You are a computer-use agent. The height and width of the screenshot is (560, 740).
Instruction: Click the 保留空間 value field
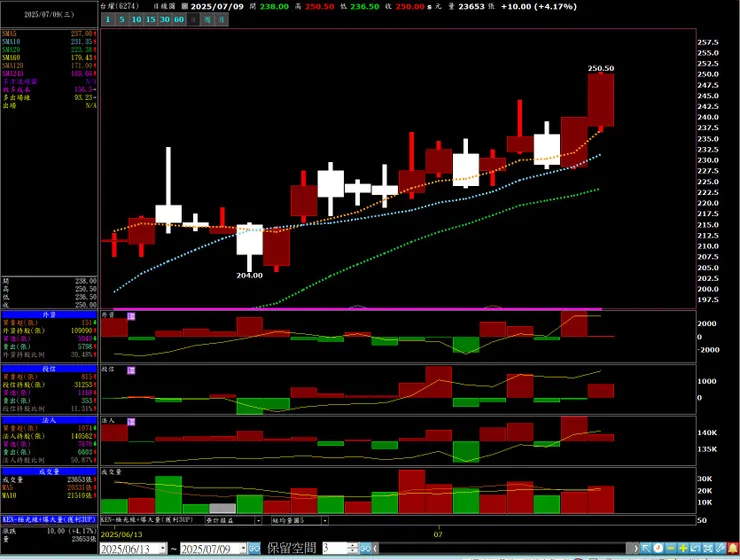tap(335, 548)
